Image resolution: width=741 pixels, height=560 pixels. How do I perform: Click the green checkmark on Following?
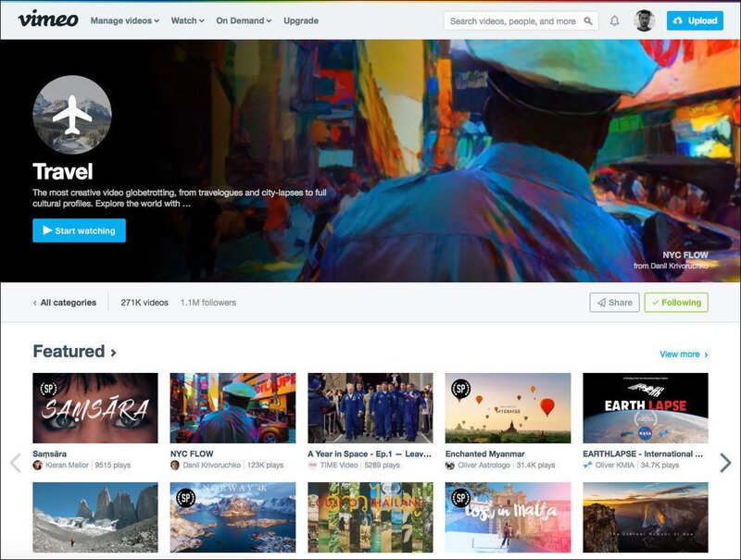(x=655, y=301)
